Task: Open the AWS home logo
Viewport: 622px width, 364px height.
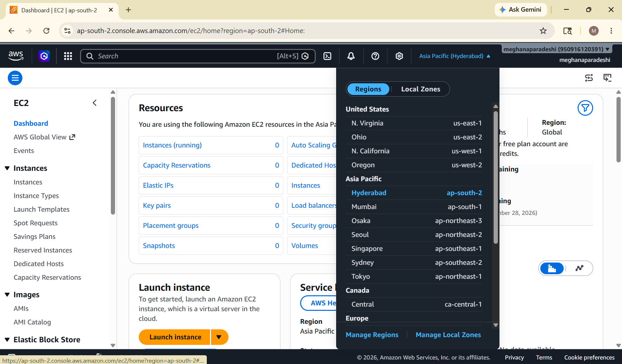Action: point(16,56)
